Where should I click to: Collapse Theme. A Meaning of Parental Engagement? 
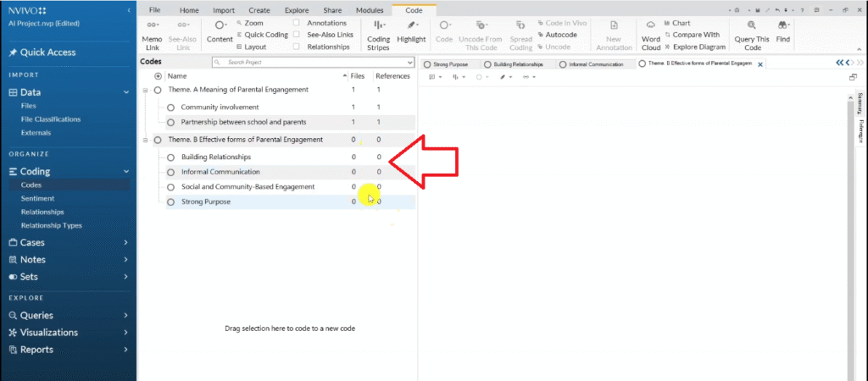[146, 90]
